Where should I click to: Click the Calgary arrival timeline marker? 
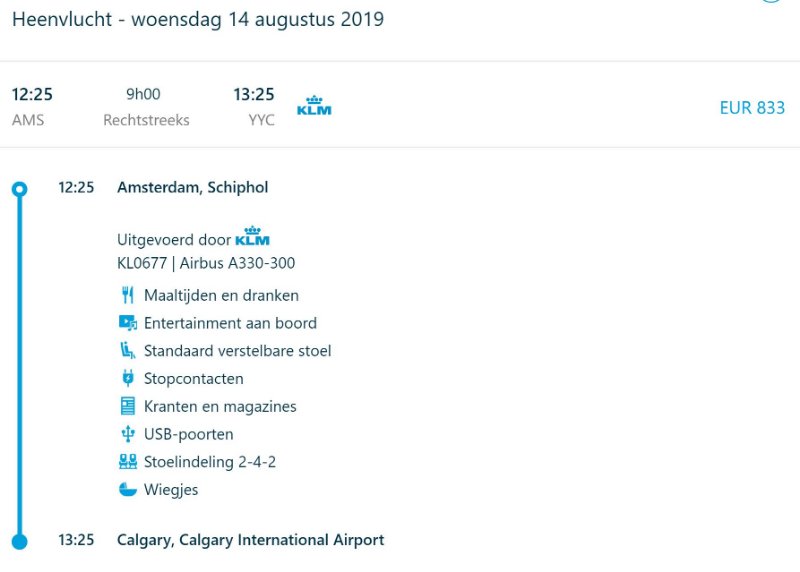click(x=19, y=541)
